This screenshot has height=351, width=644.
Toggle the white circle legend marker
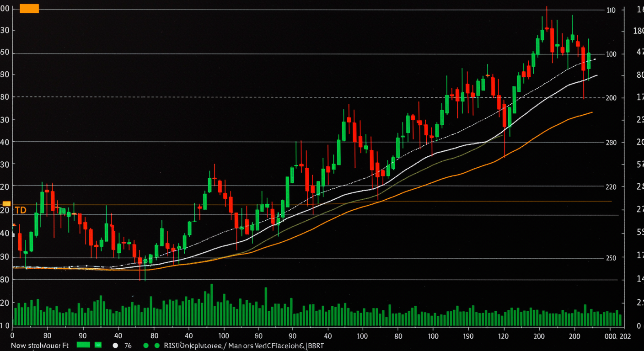pyautogui.click(x=115, y=346)
